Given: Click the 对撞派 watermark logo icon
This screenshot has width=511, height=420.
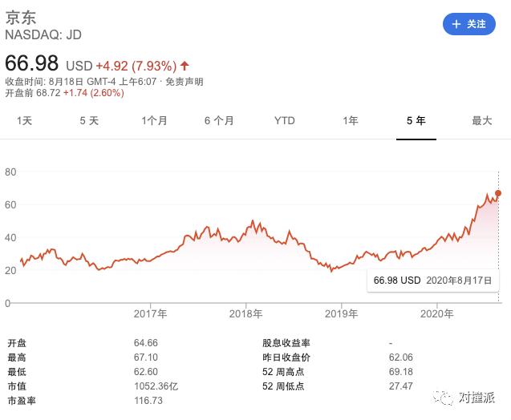Looking at the screenshot, I should [443, 398].
